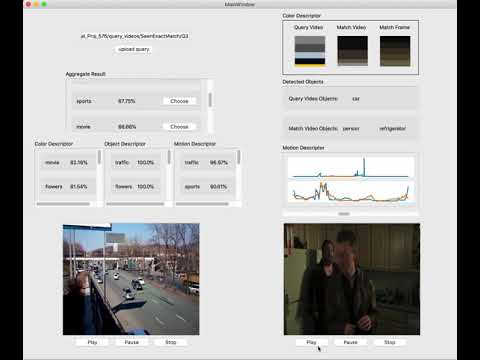480x360 pixels.
Task: Play the matched video
Action: pyautogui.click(x=312, y=342)
